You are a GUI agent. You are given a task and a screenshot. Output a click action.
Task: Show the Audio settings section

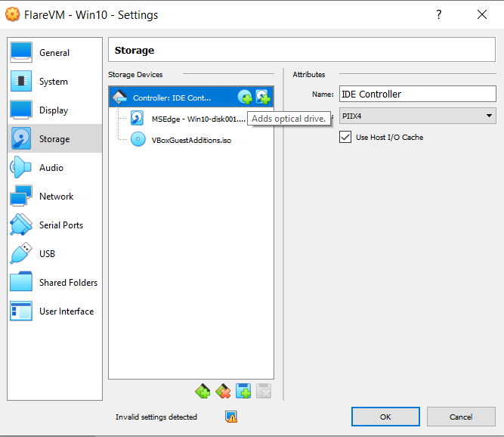coord(51,168)
